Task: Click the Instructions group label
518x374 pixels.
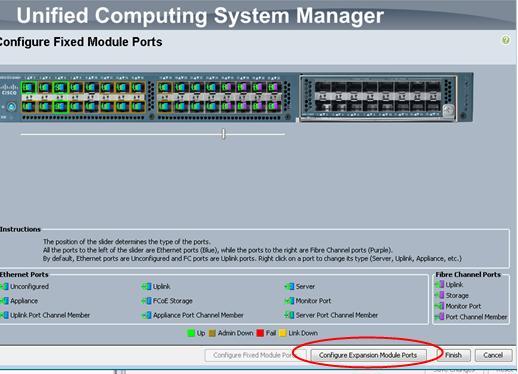Action: point(20,229)
